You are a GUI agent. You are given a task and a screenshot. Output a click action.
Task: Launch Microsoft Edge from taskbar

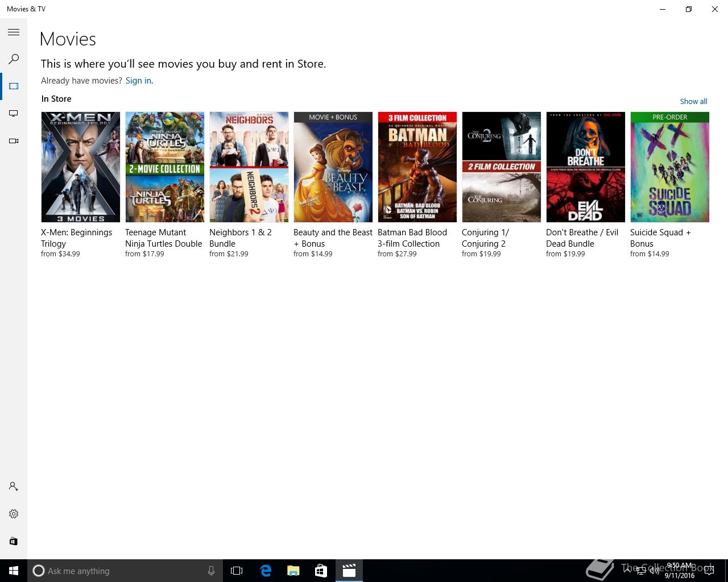tap(266, 571)
